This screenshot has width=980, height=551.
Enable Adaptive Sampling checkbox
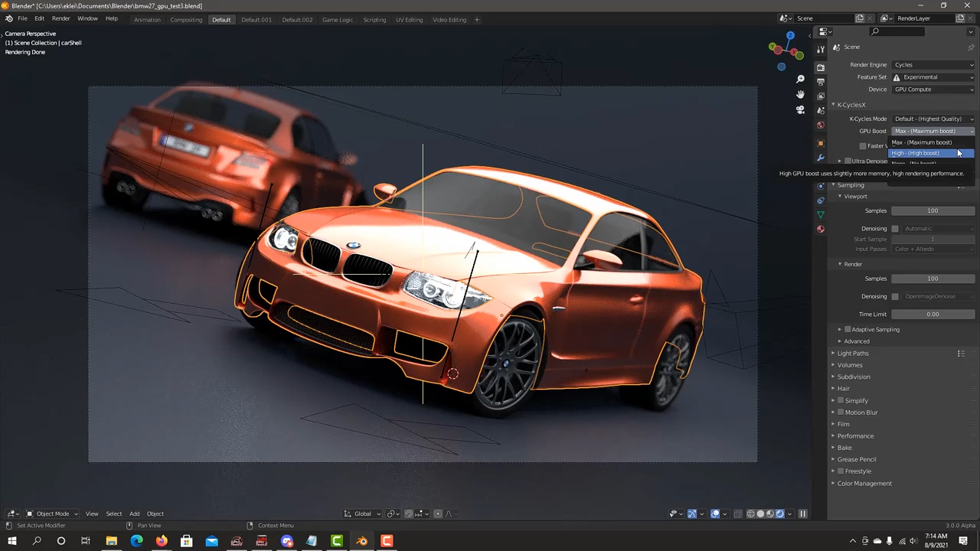tap(848, 329)
